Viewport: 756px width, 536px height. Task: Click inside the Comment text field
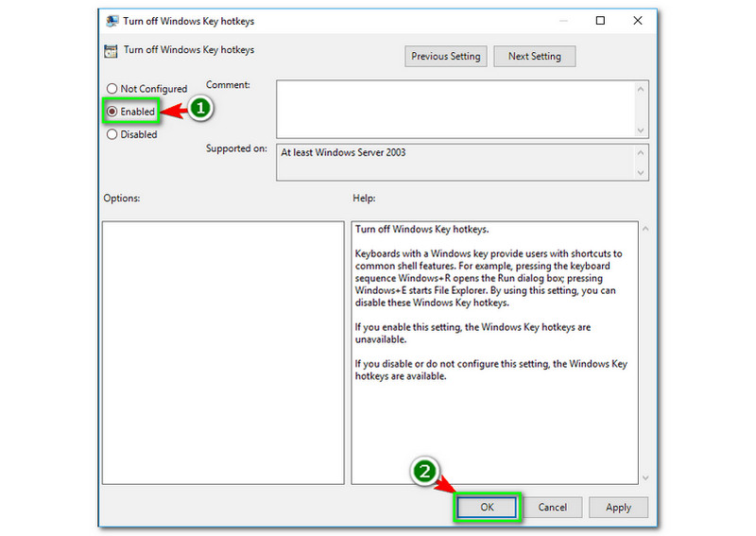click(454, 109)
